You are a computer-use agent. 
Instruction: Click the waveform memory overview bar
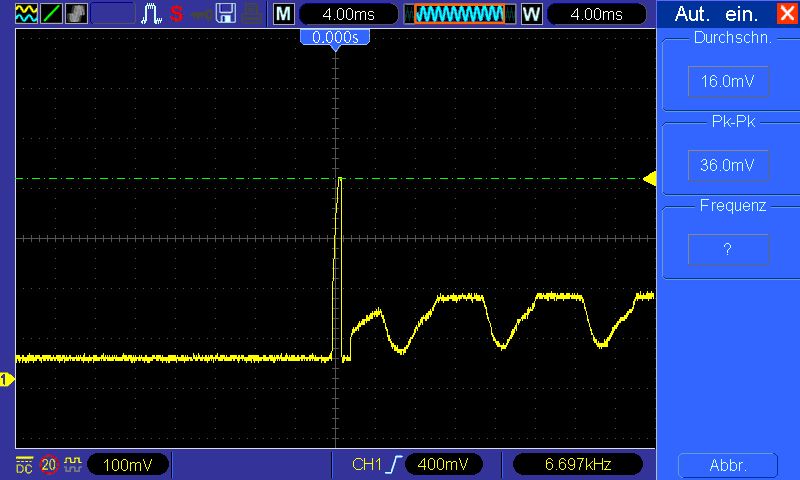tap(460, 14)
